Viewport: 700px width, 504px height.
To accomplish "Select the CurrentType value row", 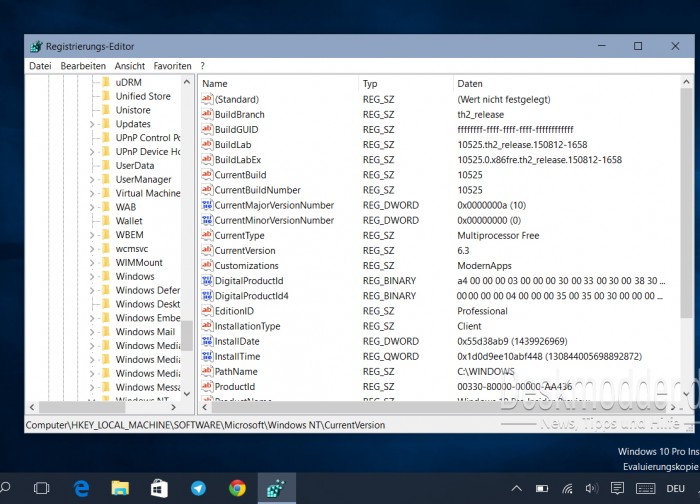I will [x=440, y=235].
